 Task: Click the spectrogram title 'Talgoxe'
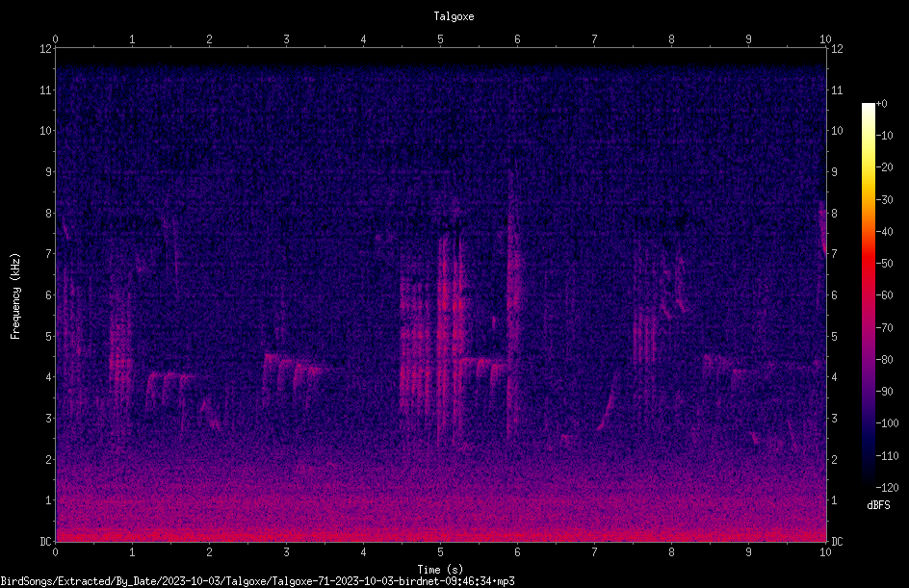click(454, 16)
